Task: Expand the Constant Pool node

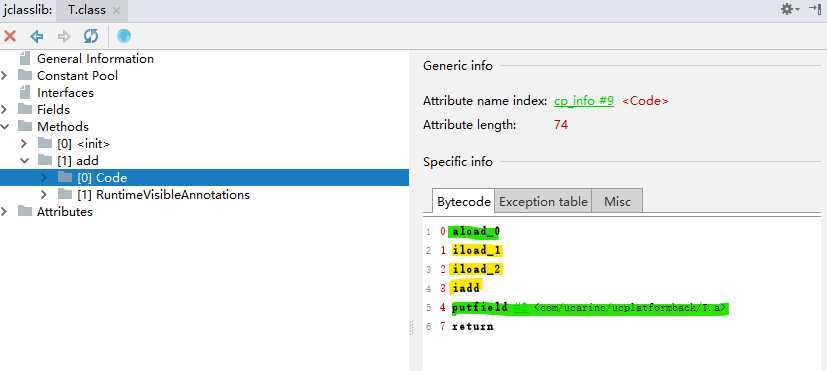Action: pyautogui.click(x=4, y=75)
